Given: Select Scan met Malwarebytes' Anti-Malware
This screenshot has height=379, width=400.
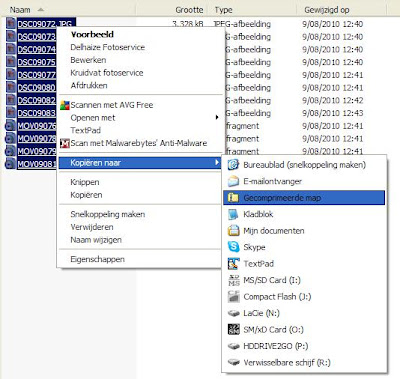Looking at the screenshot, I should 139,143.
